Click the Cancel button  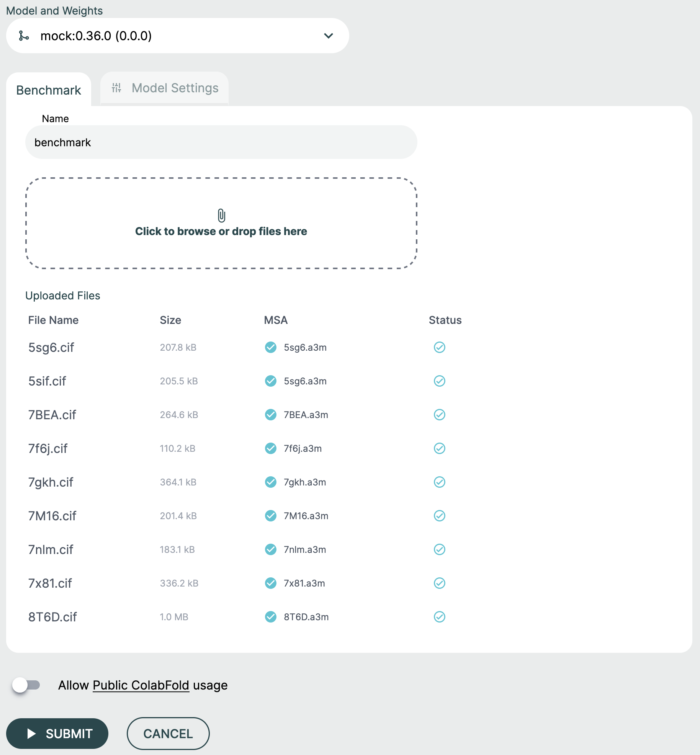coord(168,734)
